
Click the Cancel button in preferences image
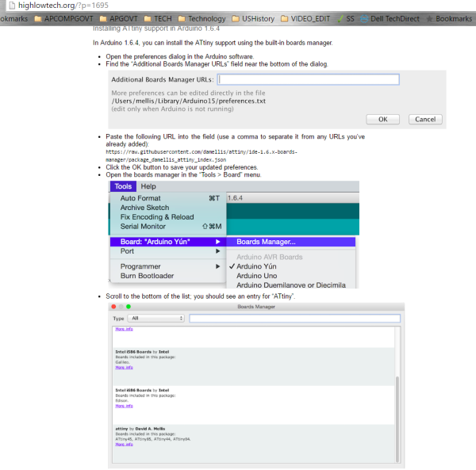pos(425,120)
